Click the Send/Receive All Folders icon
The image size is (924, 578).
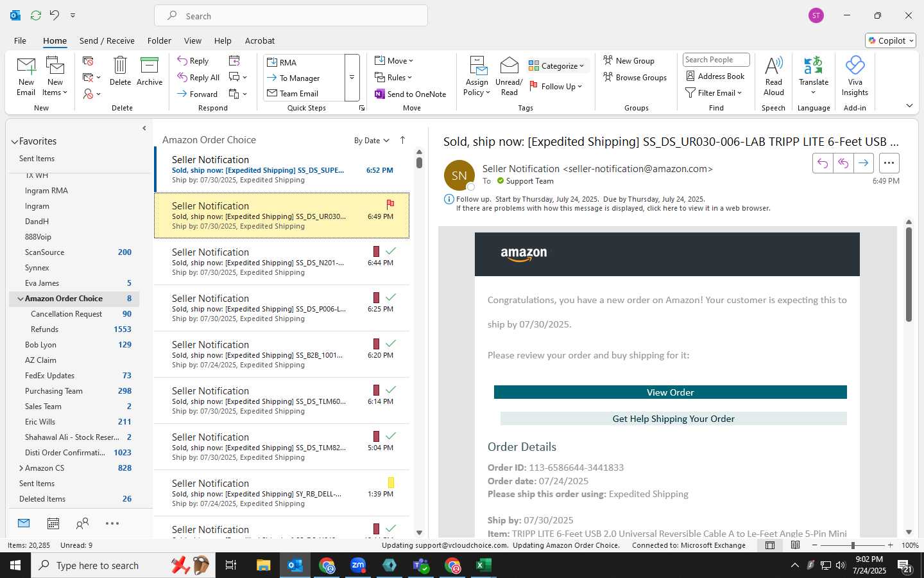coord(36,15)
